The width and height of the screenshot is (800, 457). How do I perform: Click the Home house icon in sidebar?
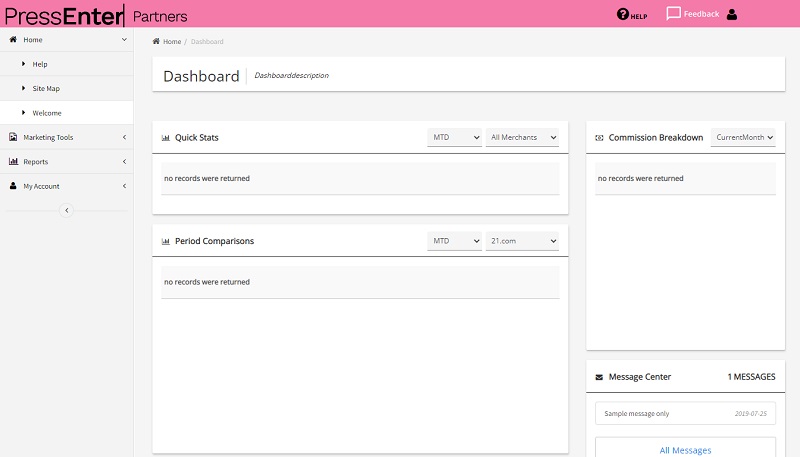point(13,39)
